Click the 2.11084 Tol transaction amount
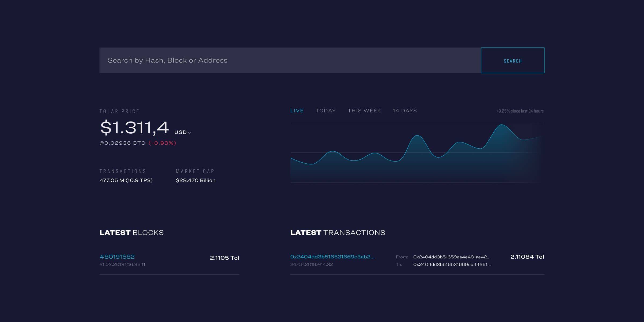 [527, 257]
